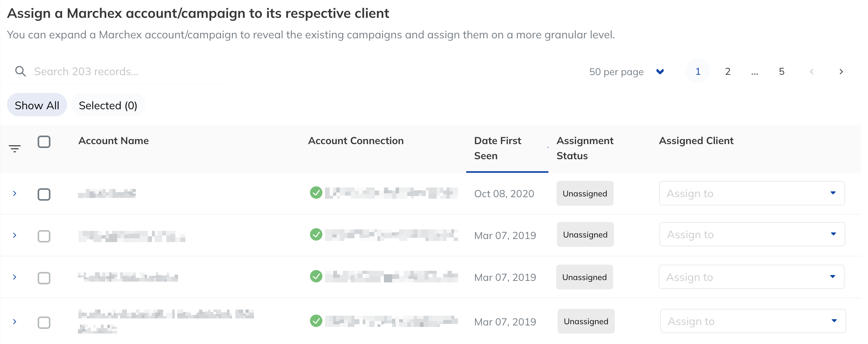The image size is (868, 344).
Task: Open Assign to dropdown in last row
Action: [x=752, y=321]
